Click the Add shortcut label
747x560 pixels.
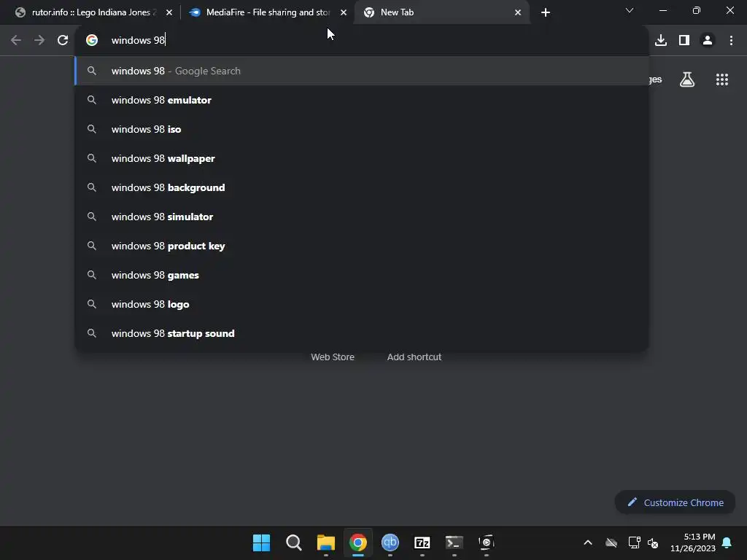(x=414, y=357)
